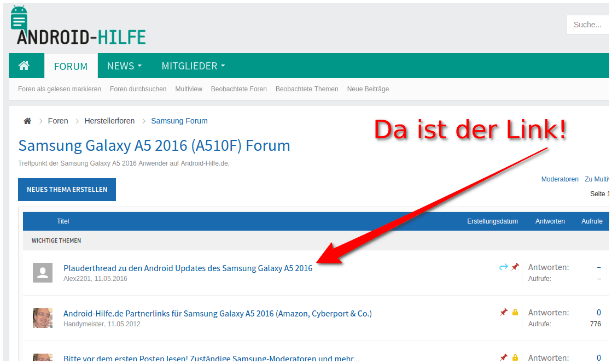Click the date '11.05.2012' under Partnerlinks
The height and width of the screenshot is (364, 612).
pos(124,324)
